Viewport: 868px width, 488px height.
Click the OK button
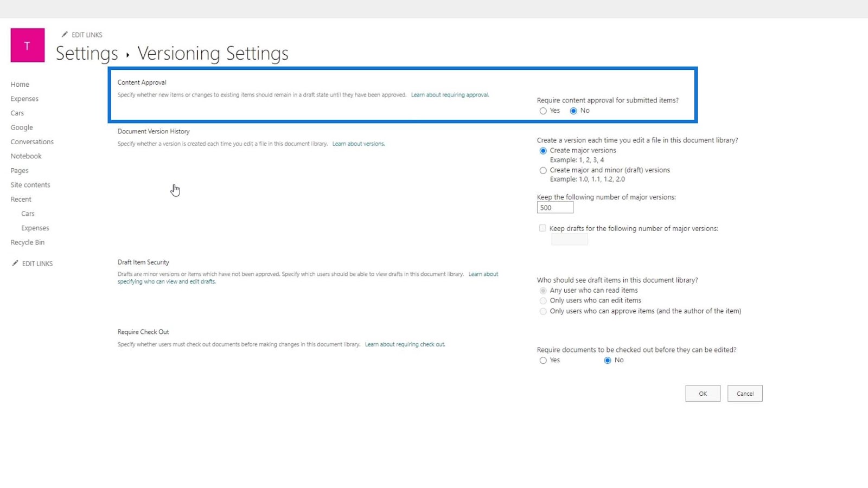click(x=703, y=394)
